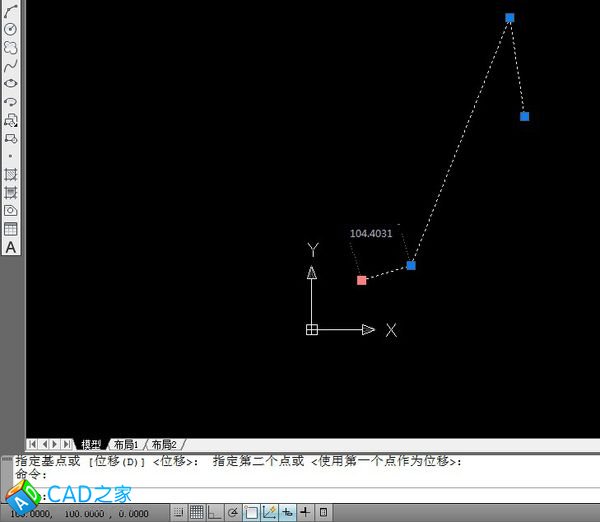Pick the Spline curve tool
The width and height of the screenshot is (600, 522).
(11, 65)
